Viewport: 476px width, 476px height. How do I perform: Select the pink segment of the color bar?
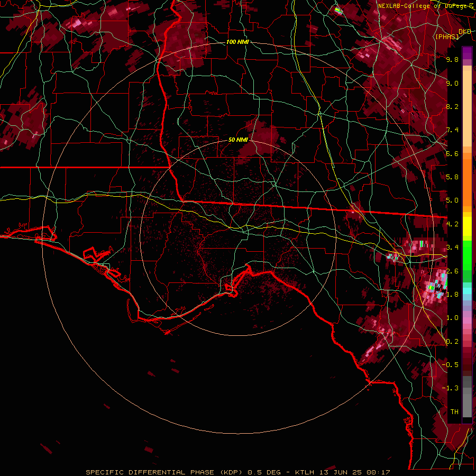pos(467,321)
